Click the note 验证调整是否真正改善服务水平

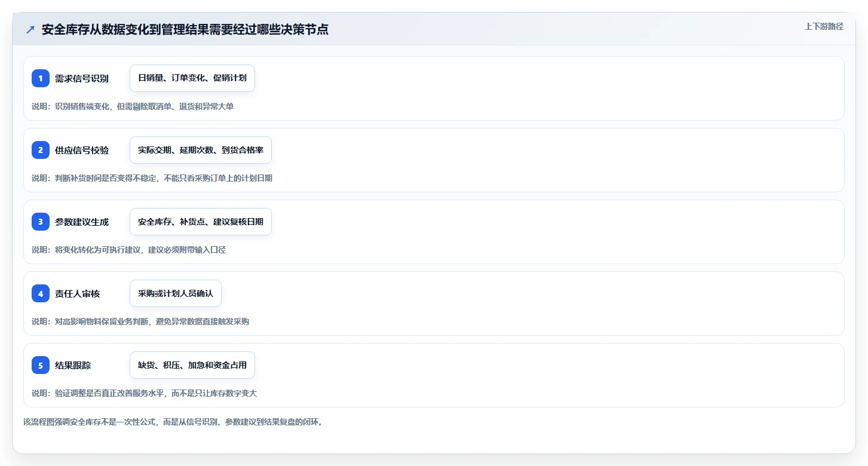145,393
